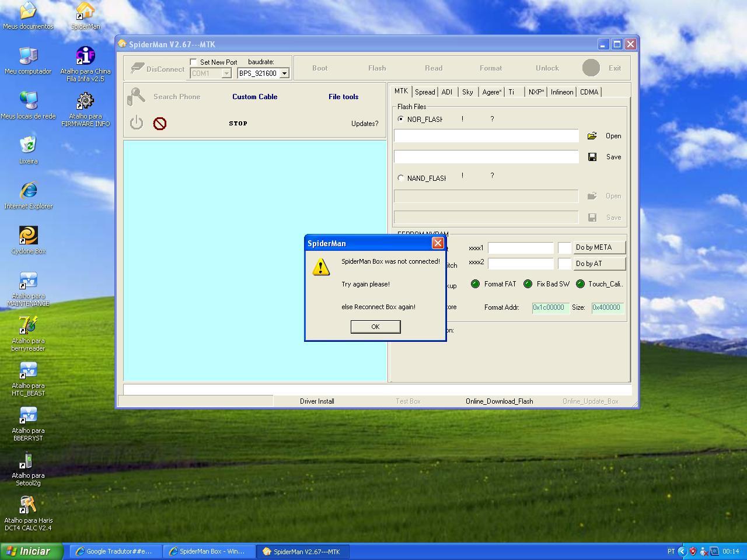Click the Windows Iniciar start button

[32, 551]
